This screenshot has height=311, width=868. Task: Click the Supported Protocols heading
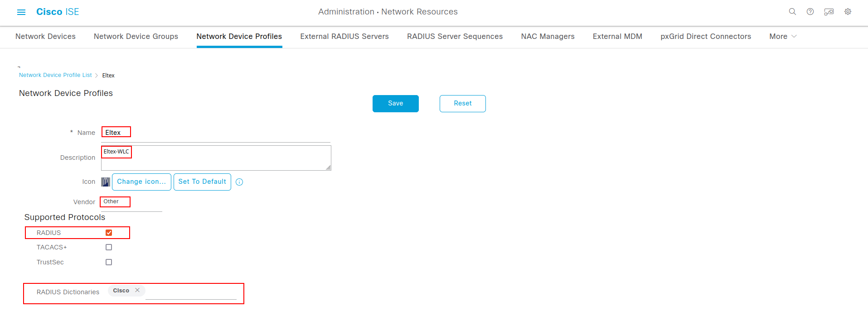click(x=65, y=217)
